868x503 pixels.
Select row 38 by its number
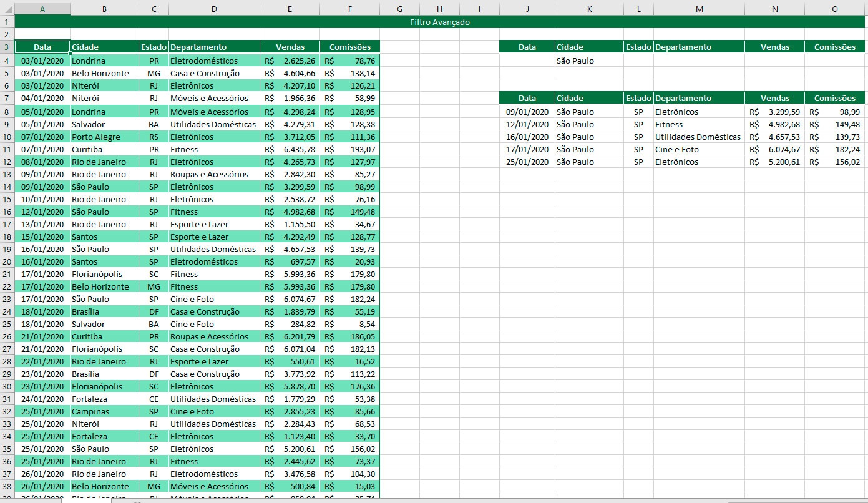(x=7, y=486)
